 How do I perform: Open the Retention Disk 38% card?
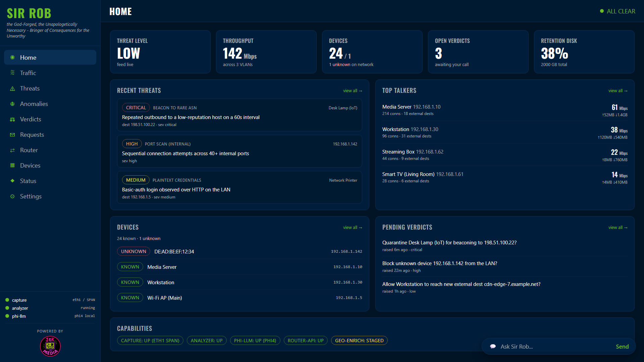click(584, 52)
